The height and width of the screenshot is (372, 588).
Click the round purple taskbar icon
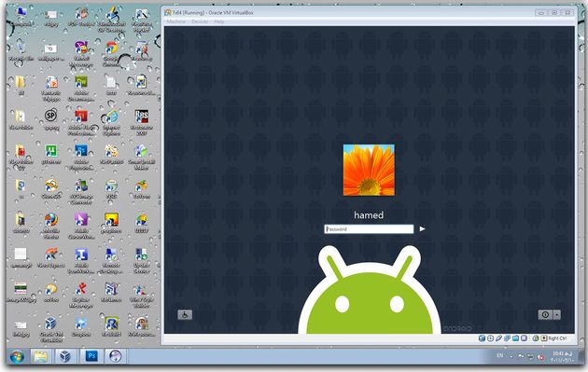116,356
